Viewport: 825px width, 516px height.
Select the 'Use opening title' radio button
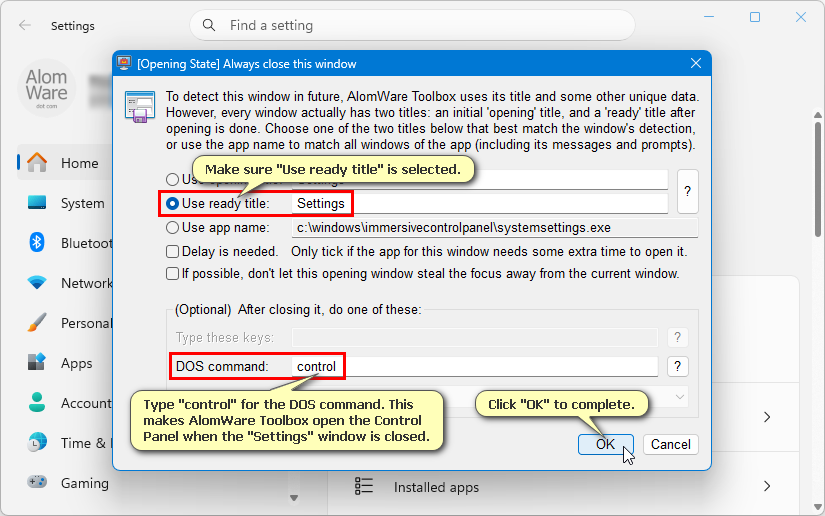(172, 179)
